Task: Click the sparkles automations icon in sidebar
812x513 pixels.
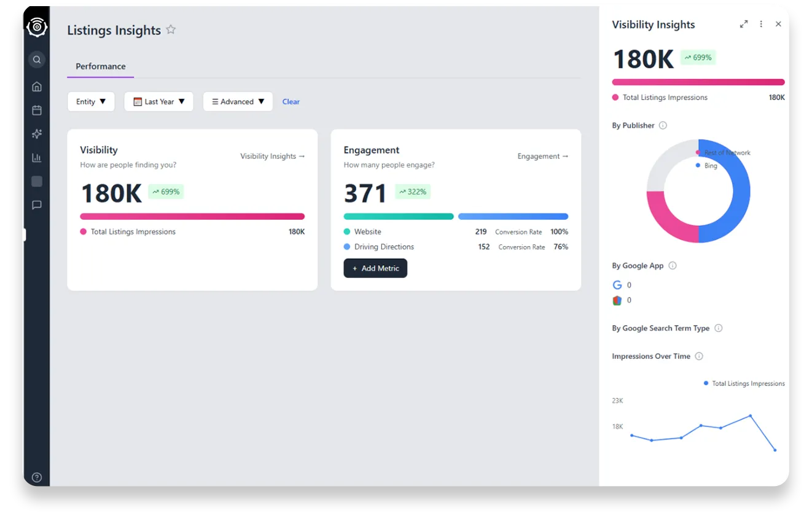Action: point(36,133)
